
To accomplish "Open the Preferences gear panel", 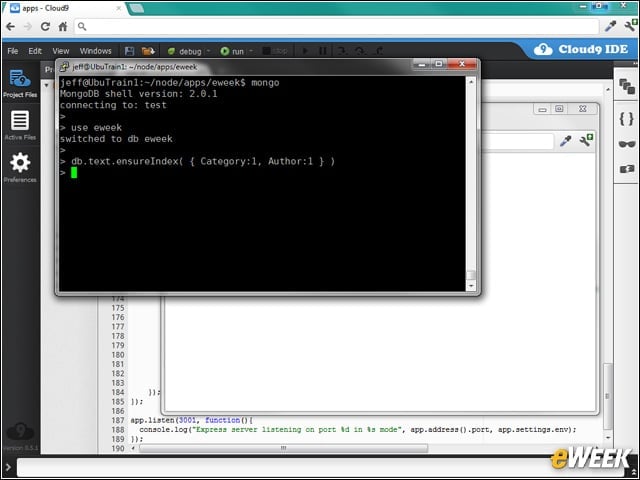I will (20, 167).
